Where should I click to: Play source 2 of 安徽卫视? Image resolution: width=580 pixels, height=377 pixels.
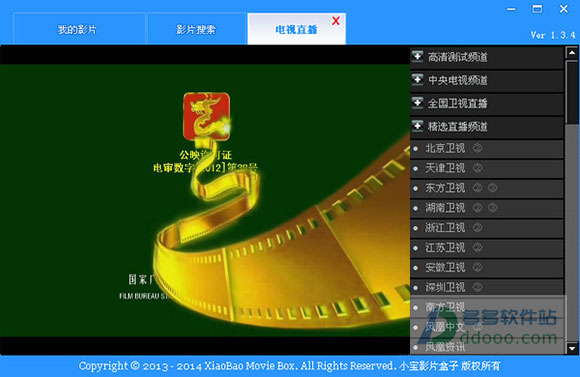coord(478,267)
